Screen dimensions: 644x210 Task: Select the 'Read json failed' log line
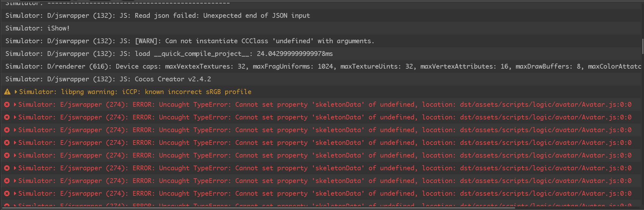coord(158,16)
